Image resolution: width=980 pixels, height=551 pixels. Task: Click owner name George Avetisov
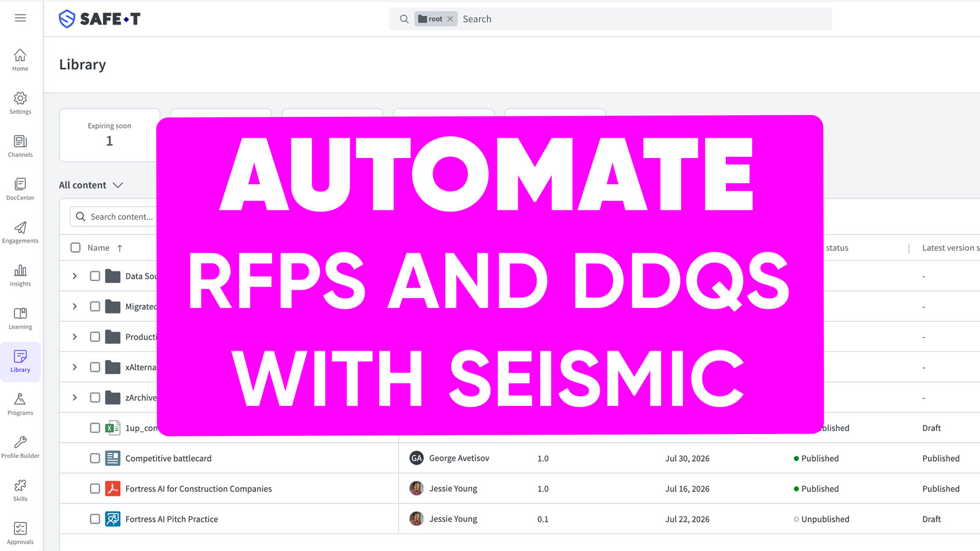point(459,459)
